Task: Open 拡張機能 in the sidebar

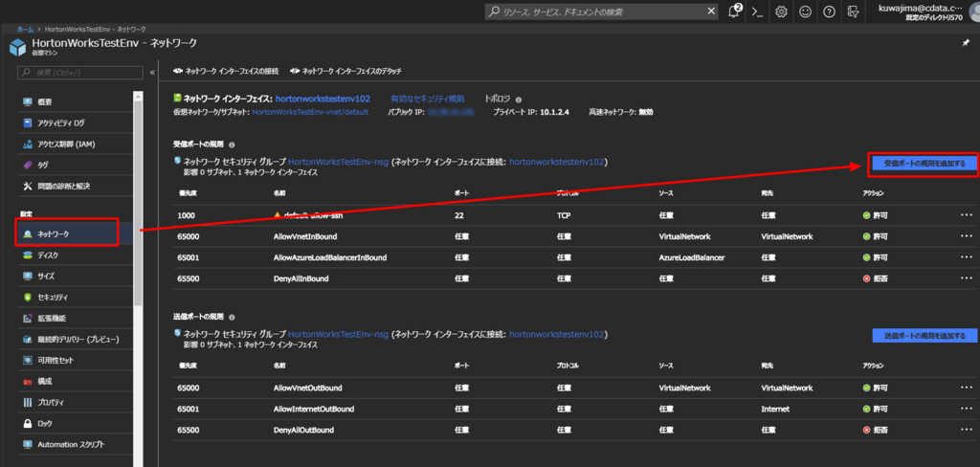Action: click(75, 319)
